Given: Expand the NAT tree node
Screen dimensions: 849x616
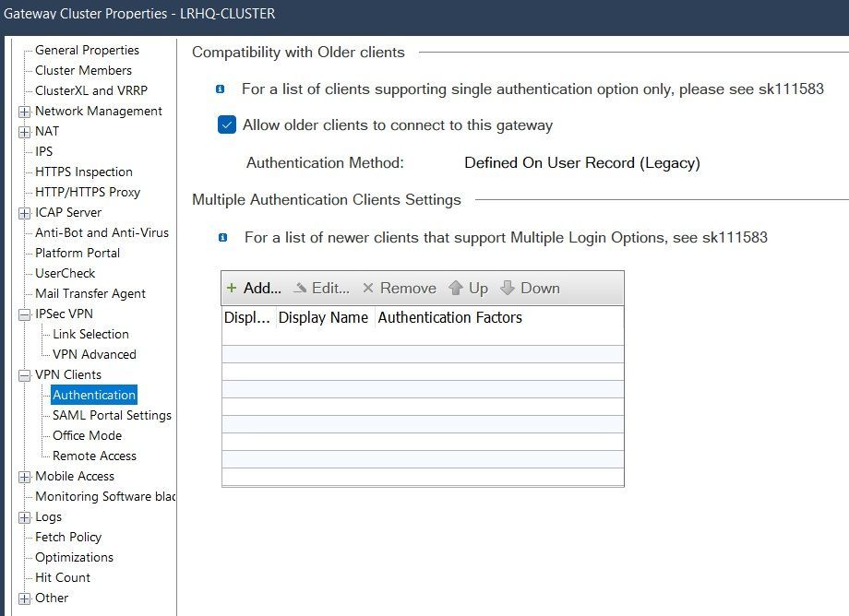Looking at the screenshot, I should (x=24, y=132).
